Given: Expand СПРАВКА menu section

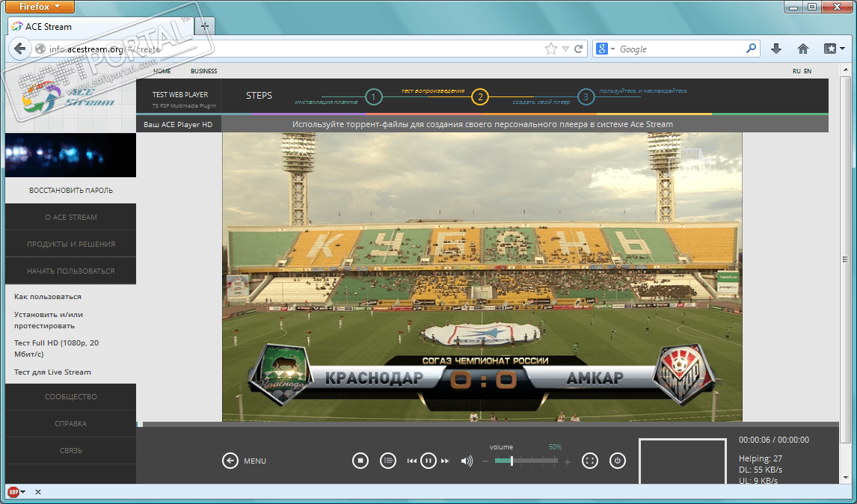Looking at the screenshot, I should 70,424.
